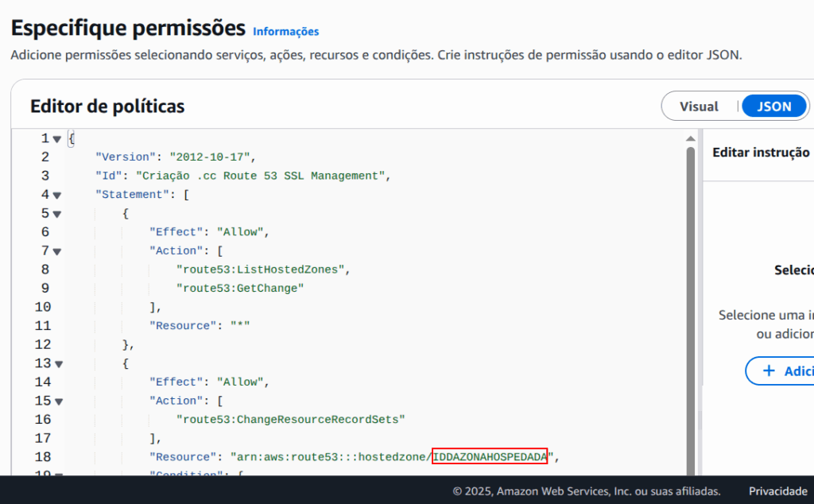Open the Privacidade link in the footer

(x=777, y=491)
